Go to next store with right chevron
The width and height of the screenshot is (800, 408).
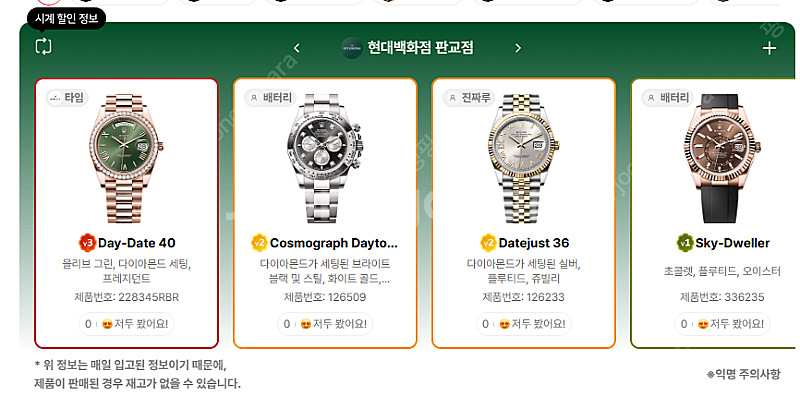[518, 48]
